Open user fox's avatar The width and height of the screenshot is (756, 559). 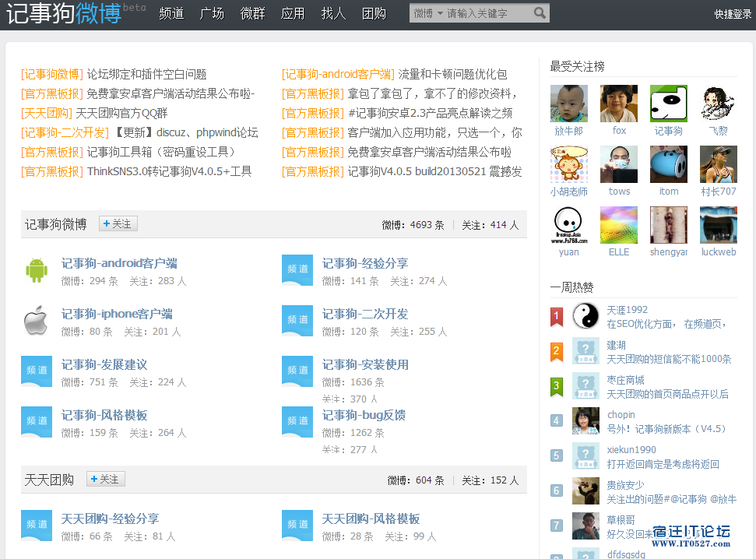tap(619, 104)
